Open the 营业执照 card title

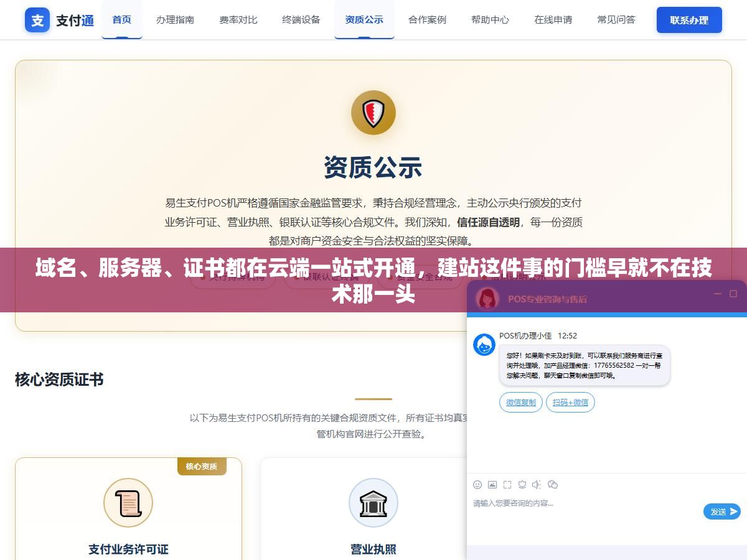[374, 549]
